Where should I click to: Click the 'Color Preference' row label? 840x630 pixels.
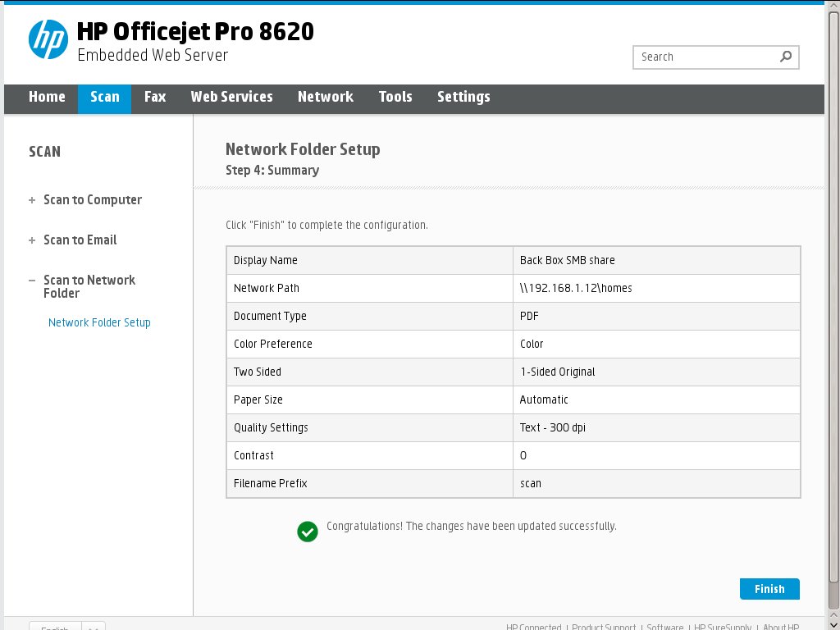[x=272, y=344]
